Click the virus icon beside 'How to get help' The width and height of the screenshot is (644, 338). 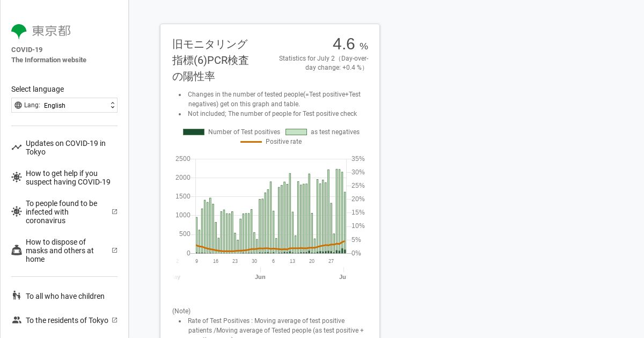[x=17, y=178]
